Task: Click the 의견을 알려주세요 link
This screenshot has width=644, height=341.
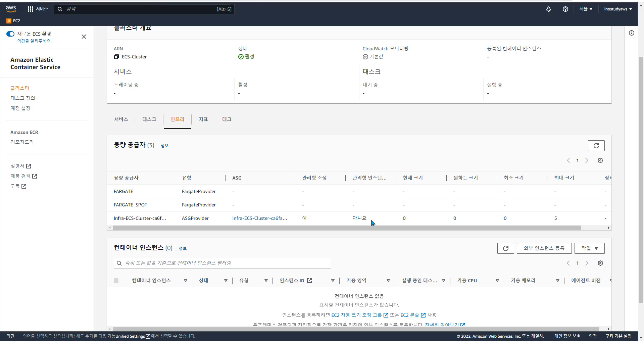Action: click(x=34, y=41)
